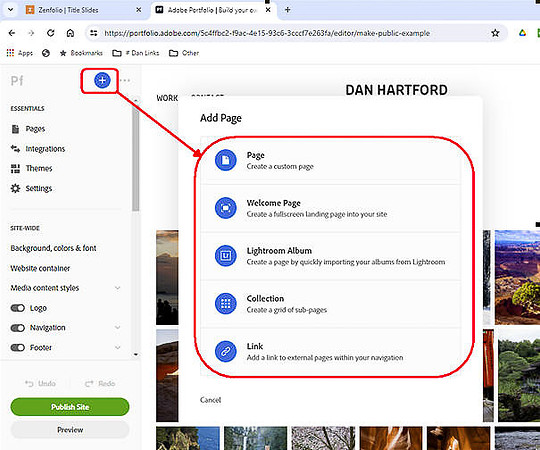This screenshot has width=540, height=450.
Task: Bookmark this page with the star
Action: tap(495, 33)
